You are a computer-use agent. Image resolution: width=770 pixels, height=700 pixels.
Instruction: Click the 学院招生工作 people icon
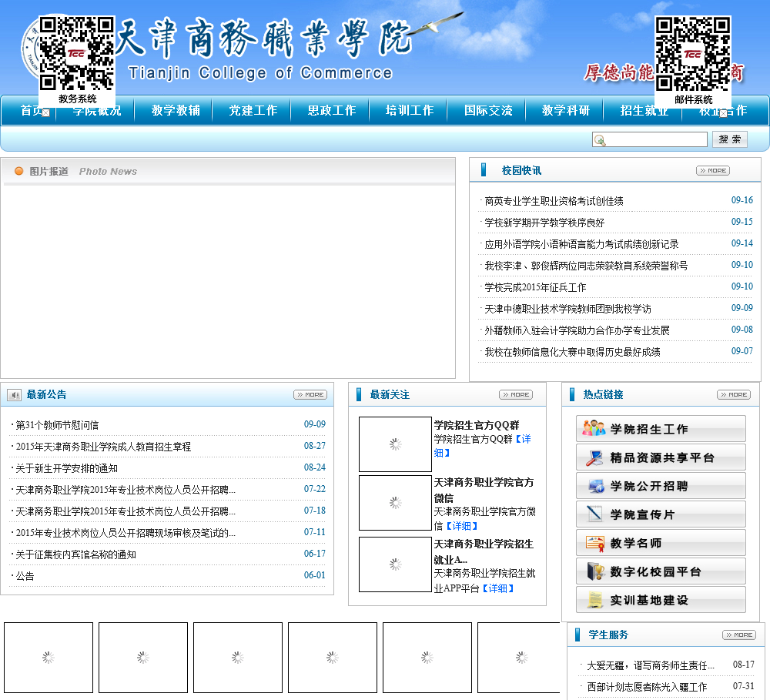click(594, 428)
